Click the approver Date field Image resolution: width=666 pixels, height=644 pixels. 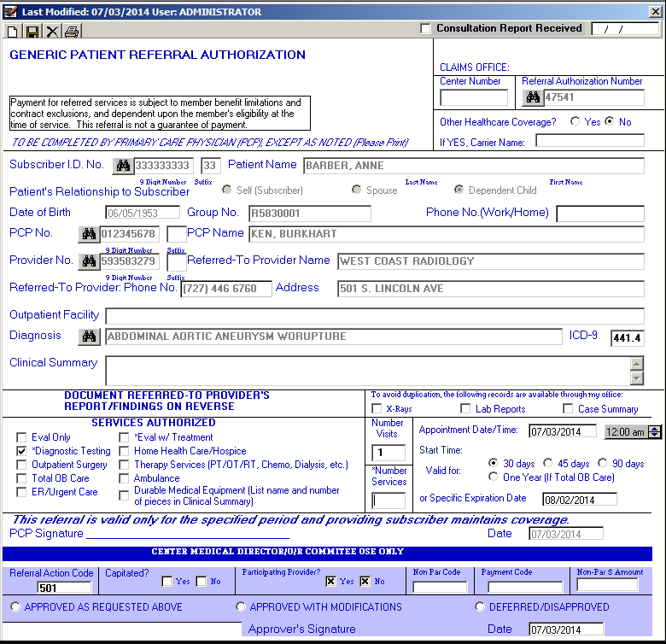tap(566, 629)
